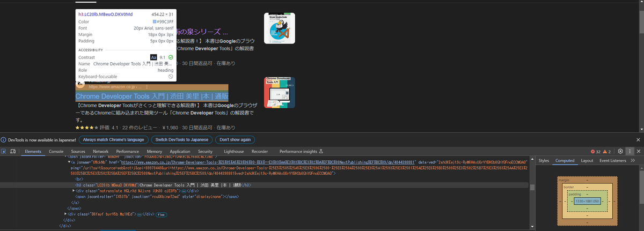Open the Layout sidebar tab

click(587, 160)
